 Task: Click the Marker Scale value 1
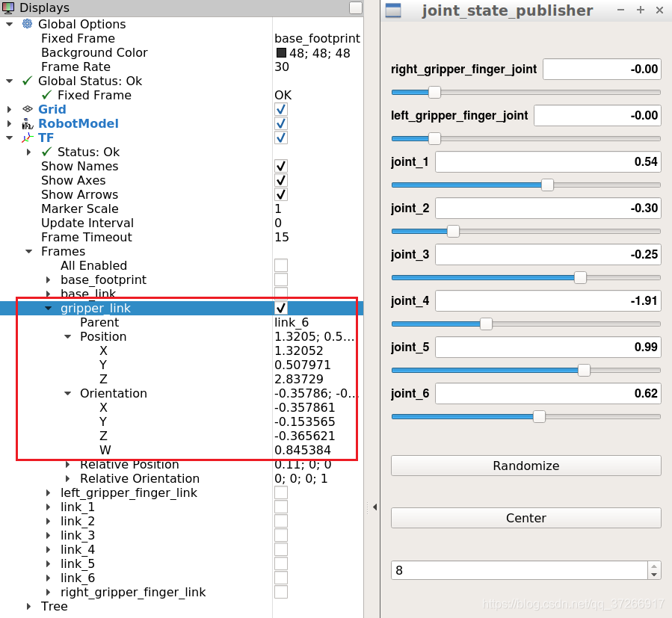click(278, 208)
